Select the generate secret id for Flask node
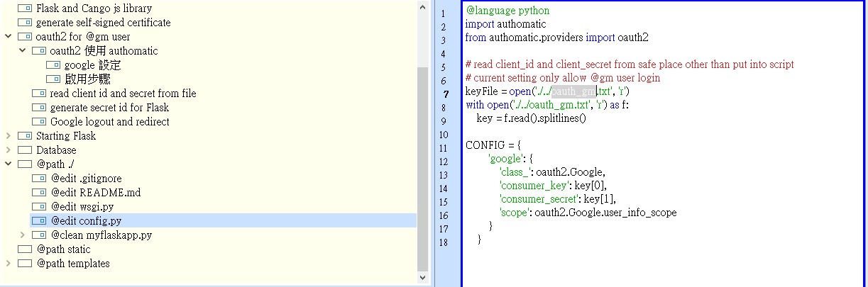This screenshot has height=287, width=868. pos(109,108)
